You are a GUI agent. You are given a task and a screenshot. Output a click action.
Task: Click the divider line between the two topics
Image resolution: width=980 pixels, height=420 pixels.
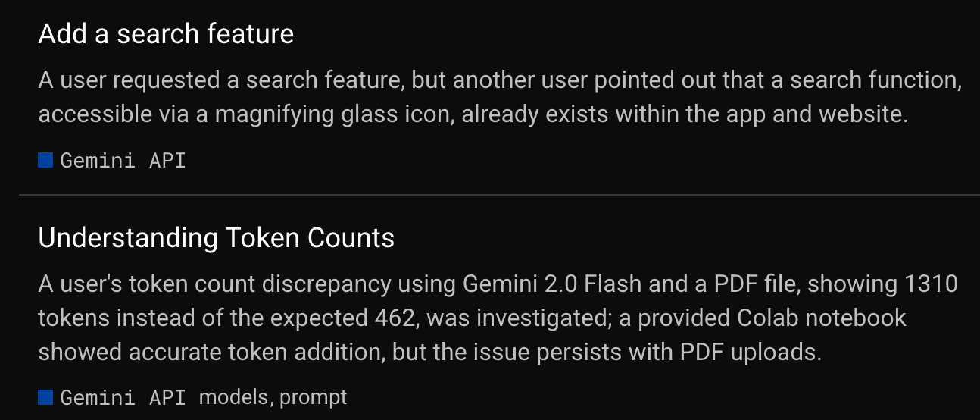click(499, 195)
